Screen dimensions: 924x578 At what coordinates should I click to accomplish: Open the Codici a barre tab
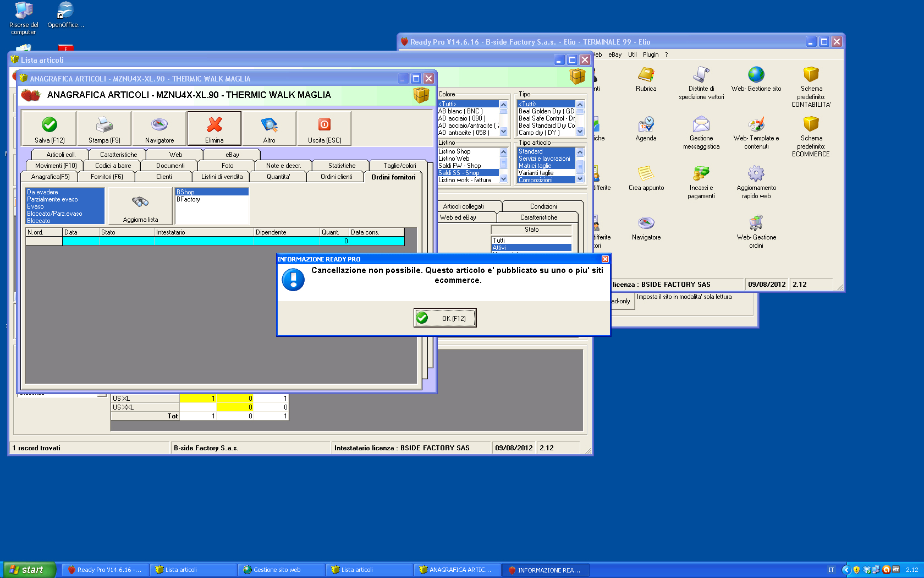(113, 166)
